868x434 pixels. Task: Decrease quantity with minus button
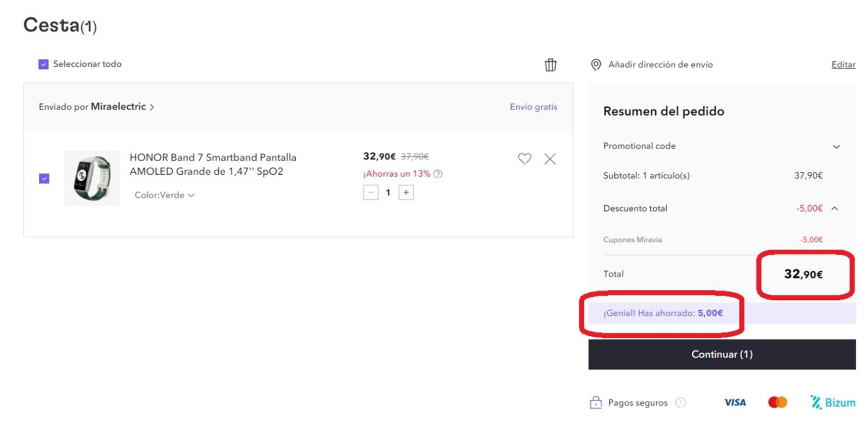[x=371, y=193]
